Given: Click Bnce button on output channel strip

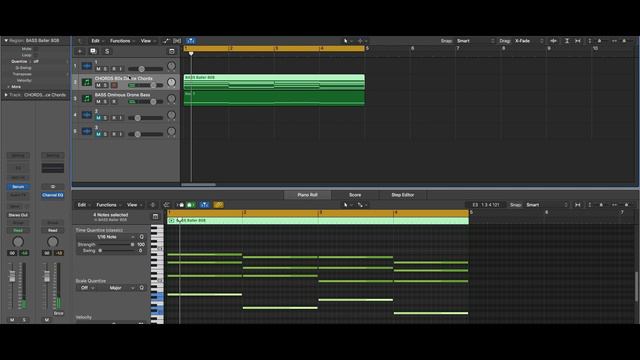Looking at the screenshot, I should coord(58,313).
